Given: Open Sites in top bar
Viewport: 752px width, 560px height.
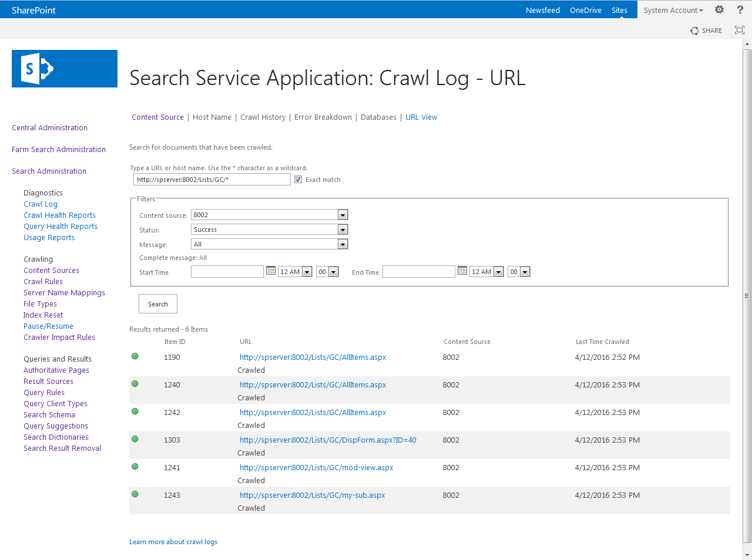Looking at the screenshot, I should pos(619,10).
